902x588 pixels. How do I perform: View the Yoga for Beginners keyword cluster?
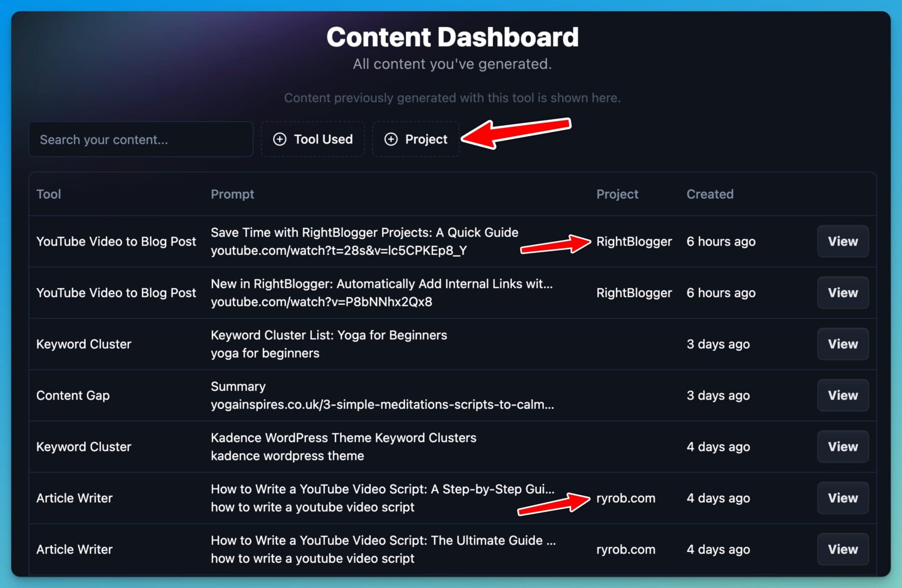click(x=842, y=344)
